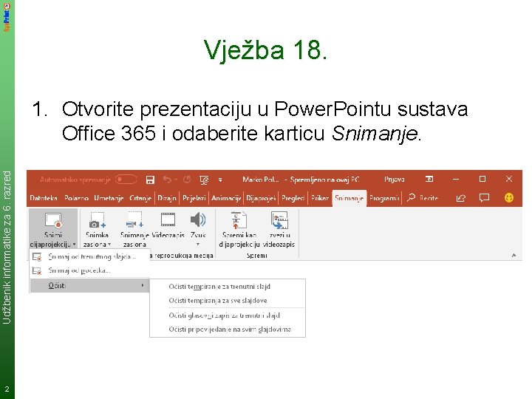Click the Prijava sign-in link
The width and height of the screenshot is (532, 399).
(394, 179)
